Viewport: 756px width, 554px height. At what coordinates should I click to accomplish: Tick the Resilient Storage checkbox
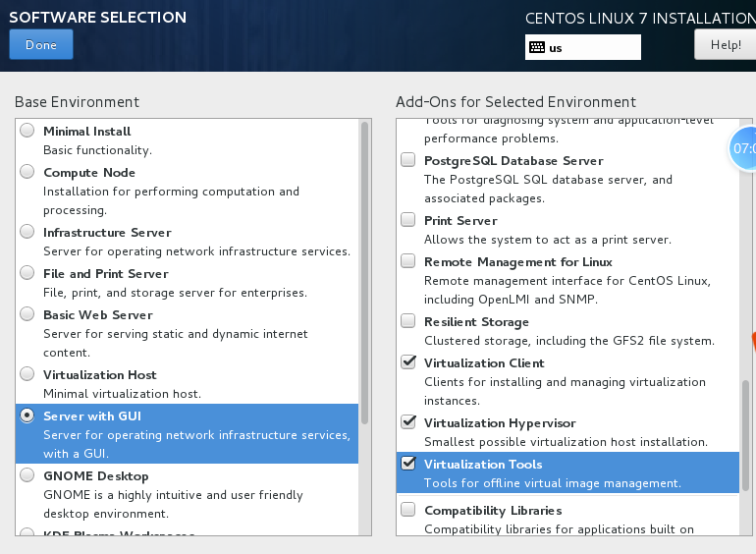point(408,322)
